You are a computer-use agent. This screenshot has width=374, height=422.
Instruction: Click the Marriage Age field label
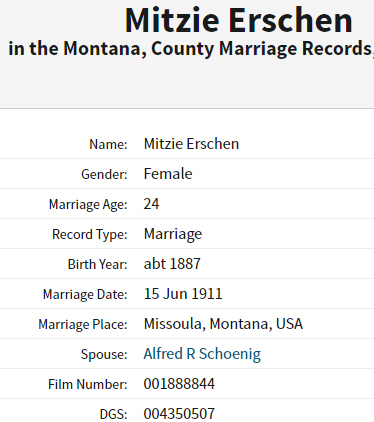point(88,205)
